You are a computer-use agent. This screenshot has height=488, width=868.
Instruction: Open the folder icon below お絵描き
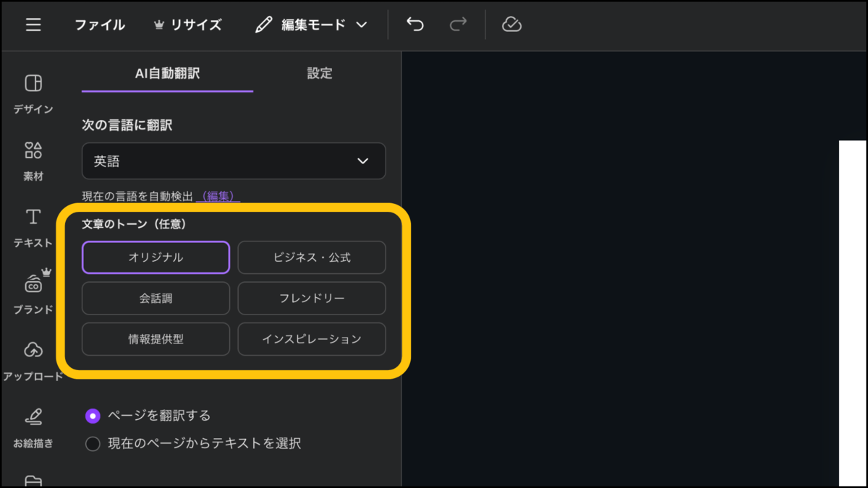pyautogui.click(x=33, y=480)
